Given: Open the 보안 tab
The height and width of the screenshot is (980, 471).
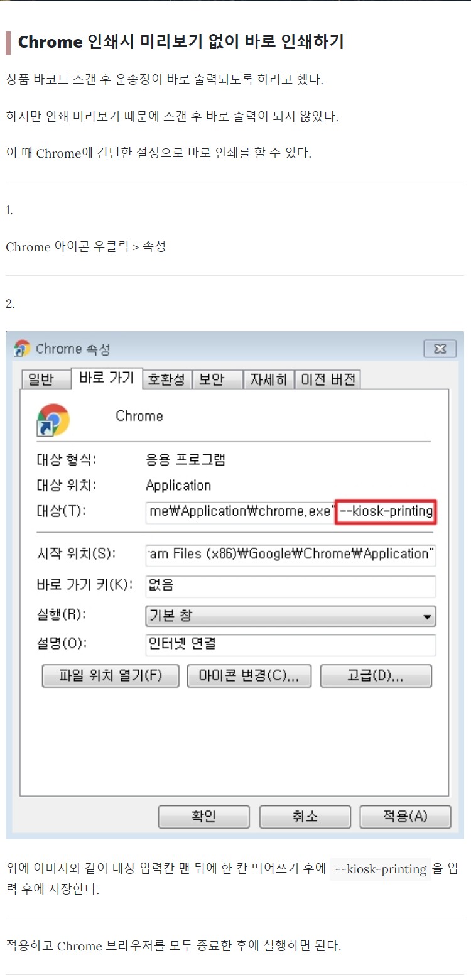Looking at the screenshot, I should [x=217, y=379].
